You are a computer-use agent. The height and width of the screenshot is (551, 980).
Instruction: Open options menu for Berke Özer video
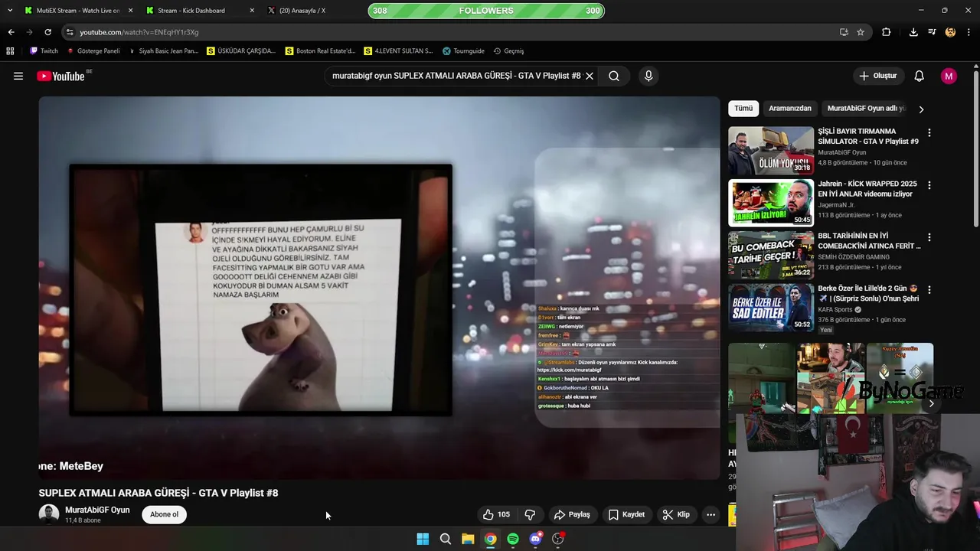pyautogui.click(x=929, y=290)
